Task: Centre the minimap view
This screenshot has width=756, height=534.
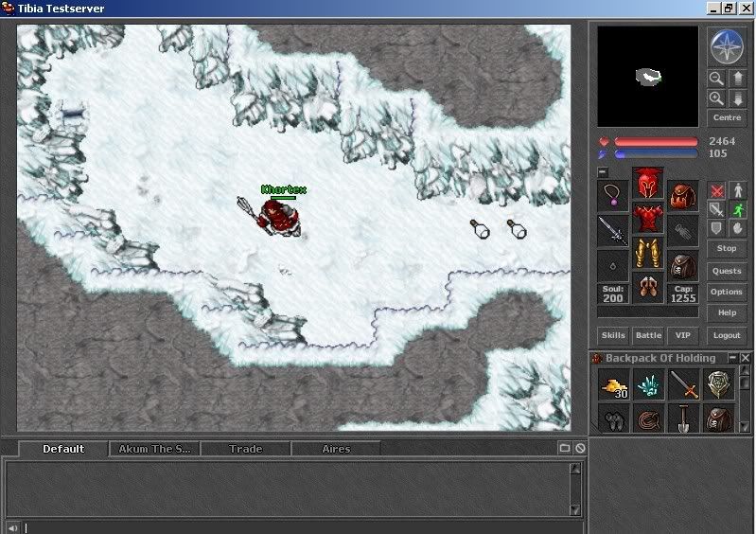Action: tap(727, 117)
